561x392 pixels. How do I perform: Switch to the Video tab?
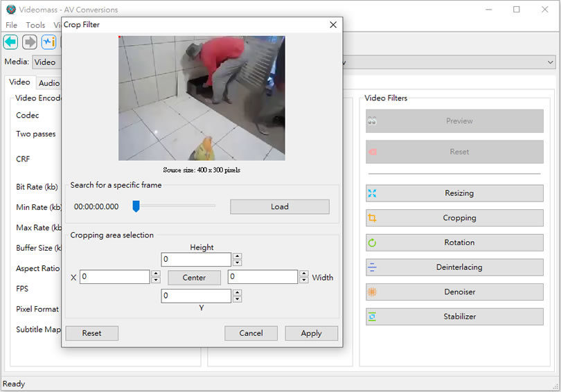(19, 82)
